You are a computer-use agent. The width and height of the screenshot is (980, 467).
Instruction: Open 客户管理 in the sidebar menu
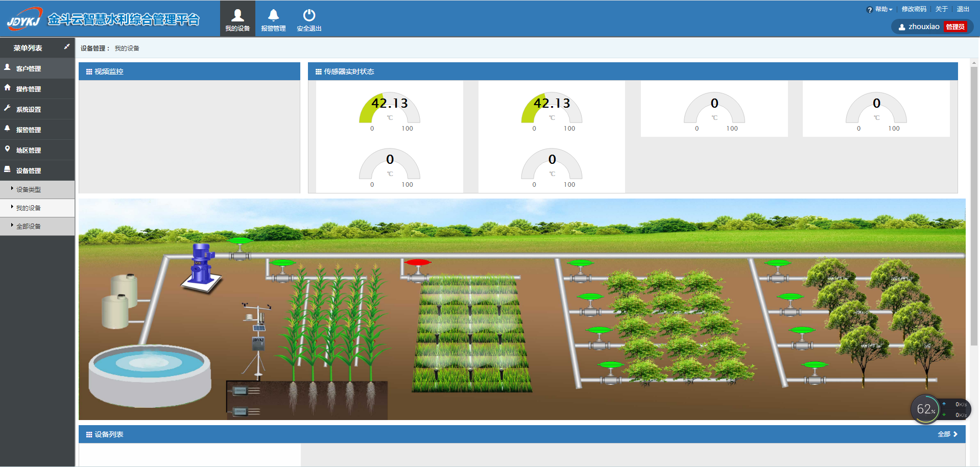pos(29,69)
